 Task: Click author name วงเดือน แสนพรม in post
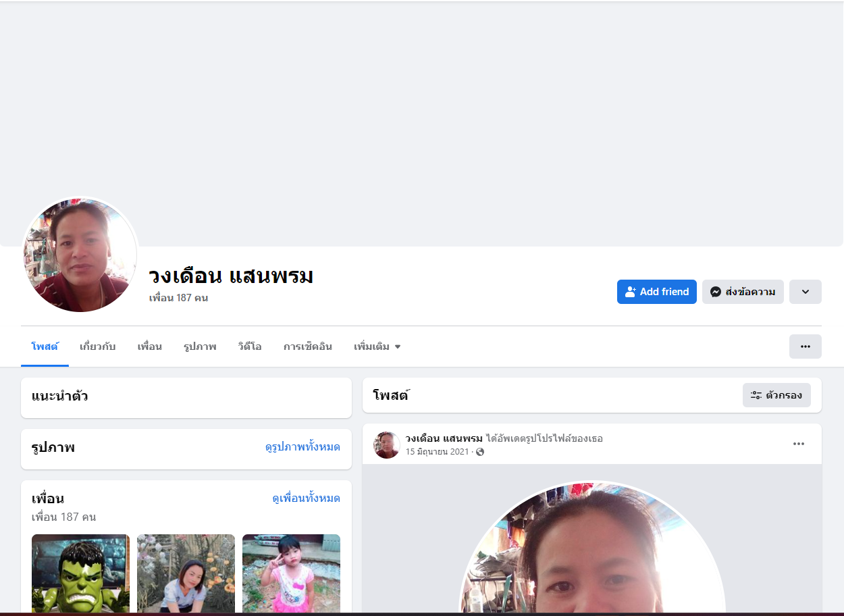pos(444,438)
